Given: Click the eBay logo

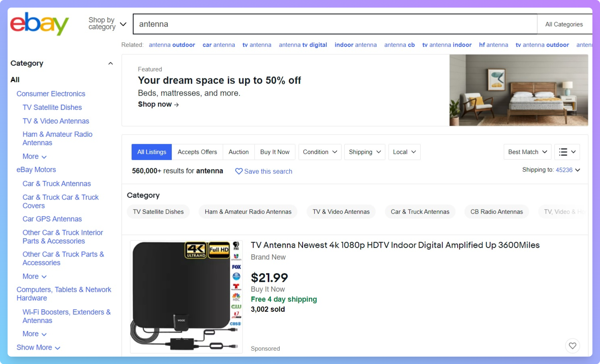Looking at the screenshot, I should coord(39,24).
